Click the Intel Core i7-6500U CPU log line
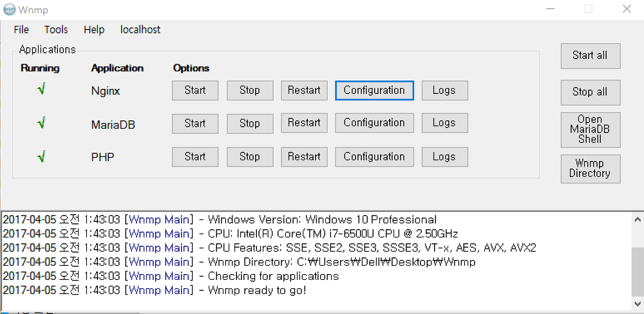The image size is (644, 314). [x=230, y=234]
